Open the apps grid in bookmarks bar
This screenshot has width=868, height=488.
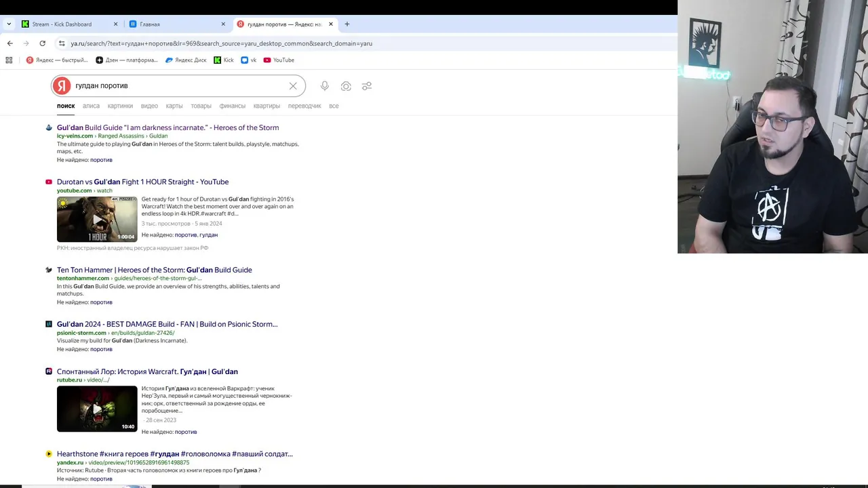(x=9, y=60)
